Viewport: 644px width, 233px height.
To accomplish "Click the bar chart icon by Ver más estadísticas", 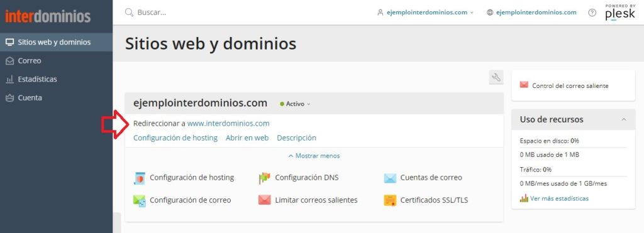I will click(524, 198).
